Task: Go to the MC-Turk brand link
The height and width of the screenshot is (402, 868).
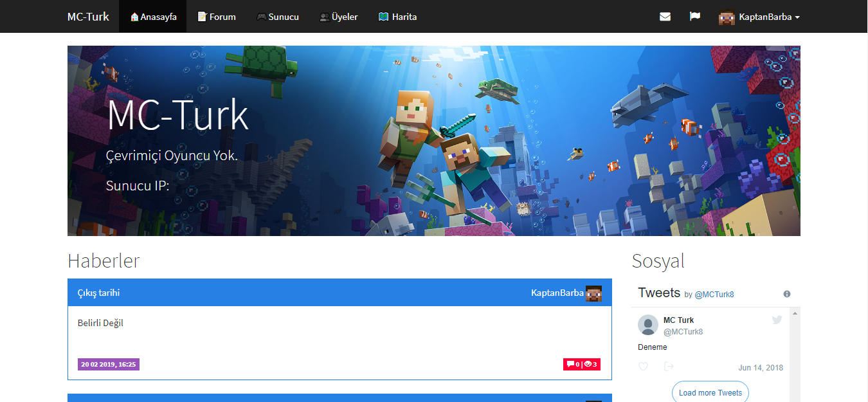Action: (88, 17)
